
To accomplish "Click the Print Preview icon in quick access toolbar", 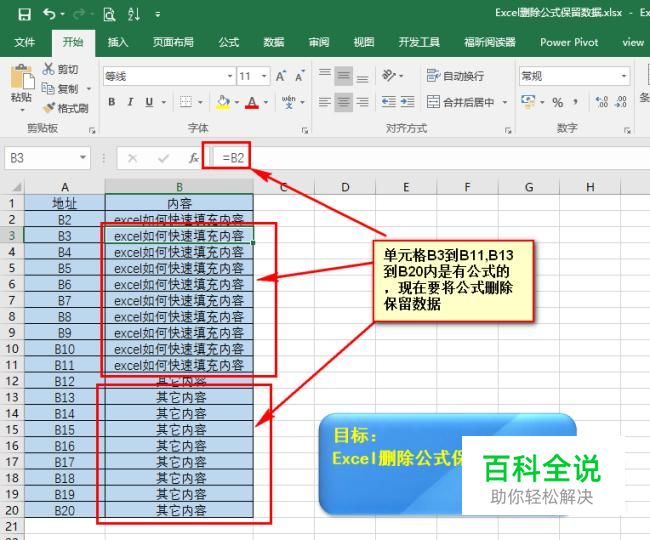I will tap(109, 15).
